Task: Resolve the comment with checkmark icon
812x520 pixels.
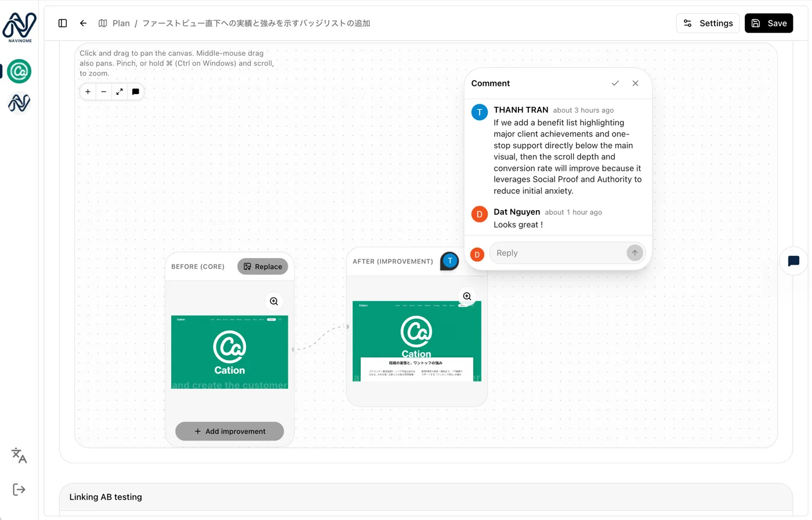Action: point(615,84)
